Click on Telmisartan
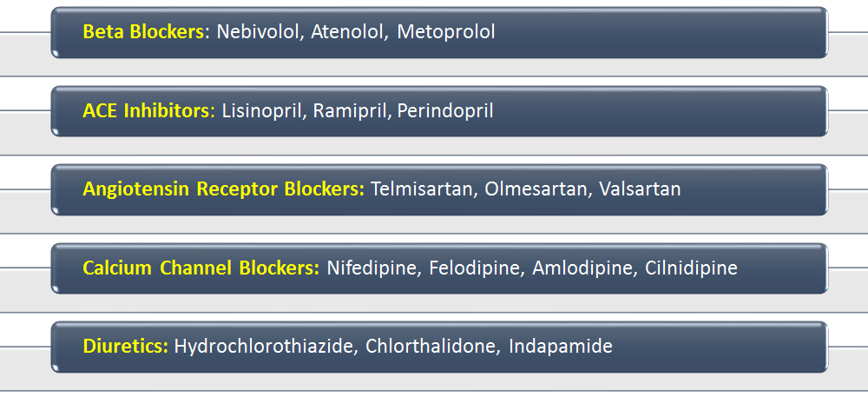The height and width of the screenshot is (397, 868). pos(423,189)
